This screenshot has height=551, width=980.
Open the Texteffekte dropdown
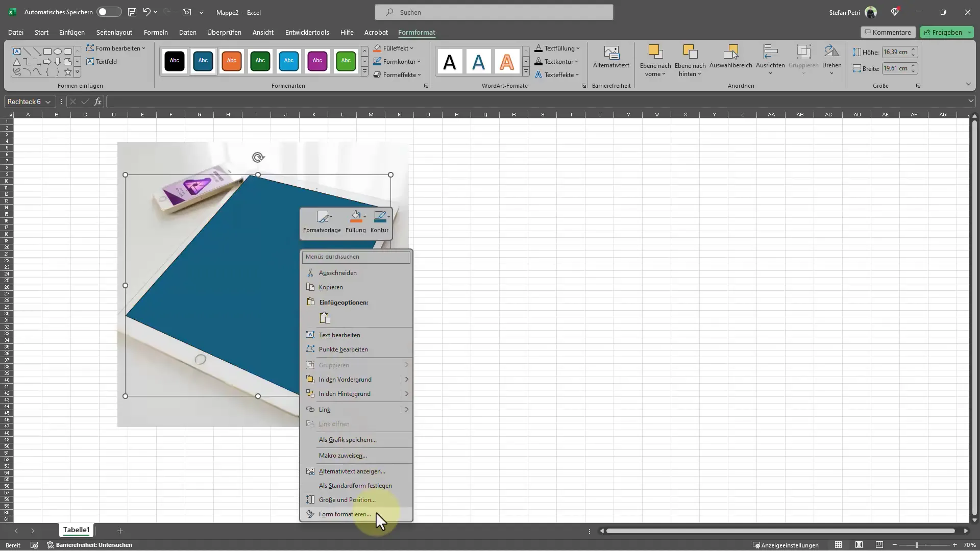pos(557,74)
